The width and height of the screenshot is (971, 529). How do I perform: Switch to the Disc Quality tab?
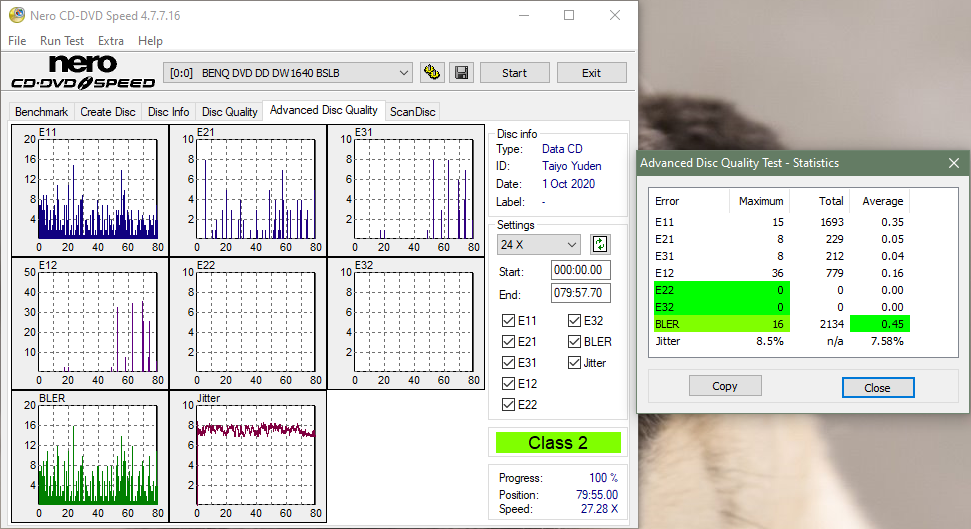pyautogui.click(x=229, y=111)
